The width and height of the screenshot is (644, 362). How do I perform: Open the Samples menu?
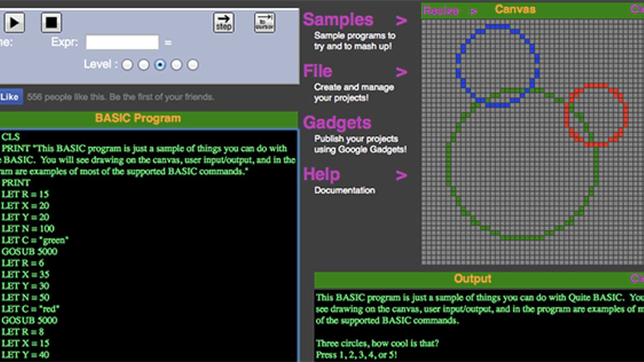(x=338, y=20)
